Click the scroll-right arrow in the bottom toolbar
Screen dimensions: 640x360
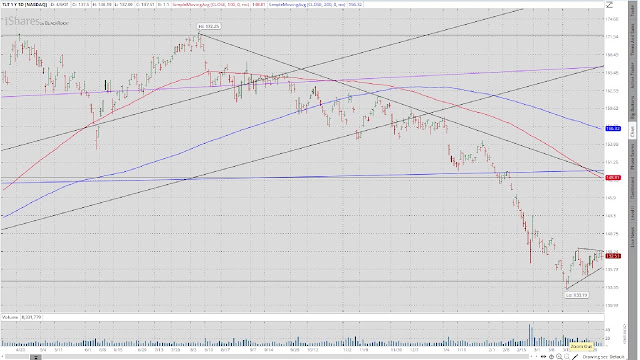(x=536, y=357)
